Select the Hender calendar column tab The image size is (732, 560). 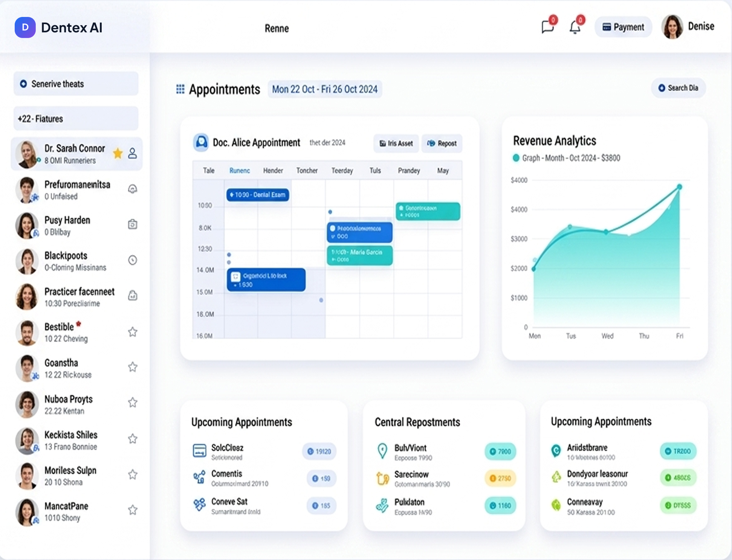[x=273, y=171]
